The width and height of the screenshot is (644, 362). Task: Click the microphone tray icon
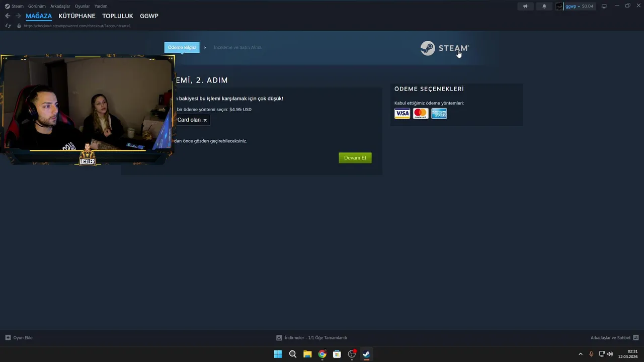coord(591,354)
